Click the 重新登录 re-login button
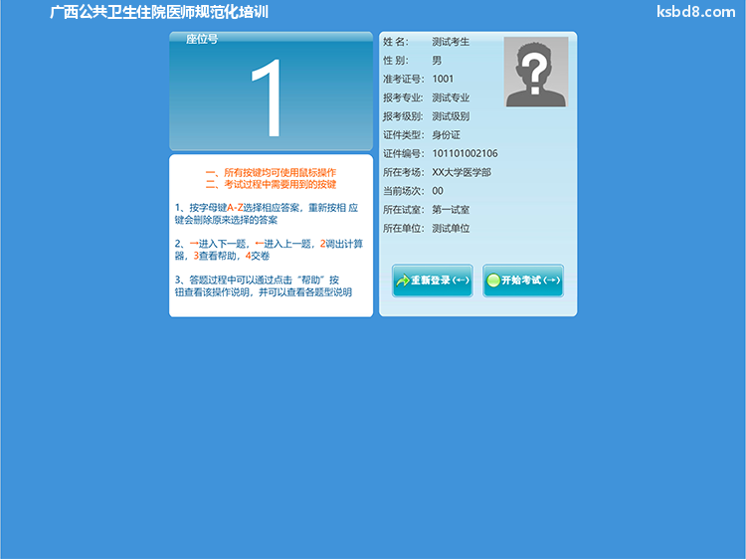Viewport: 746px width, 560px height. [x=433, y=280]
